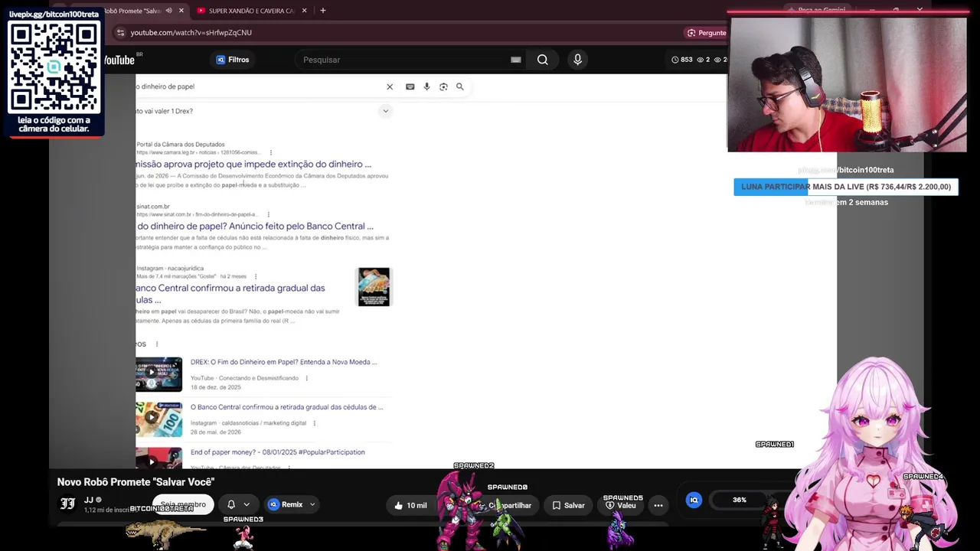This screenshot has height=551, width=980.
Task: Click the "dinheiro de papel" Google search text
Action: pyautogui.click(x=168, y=86)
